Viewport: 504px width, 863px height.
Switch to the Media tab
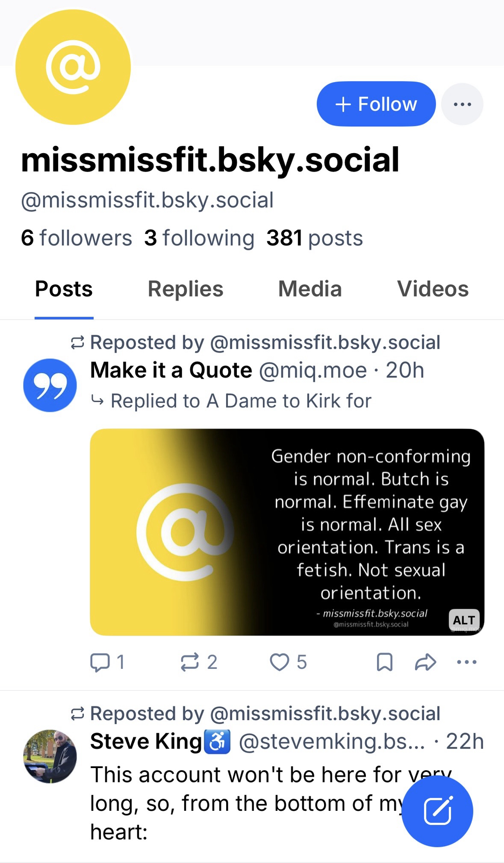(310, 289)
